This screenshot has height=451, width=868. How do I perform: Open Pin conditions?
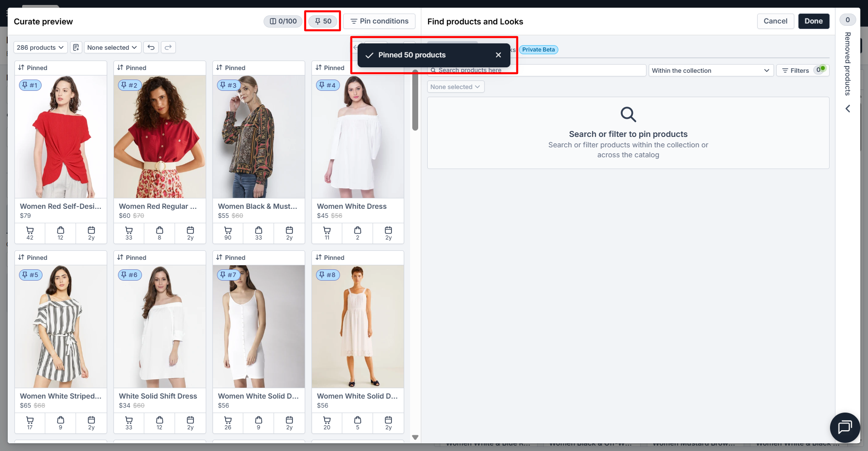tap(379, 21)
